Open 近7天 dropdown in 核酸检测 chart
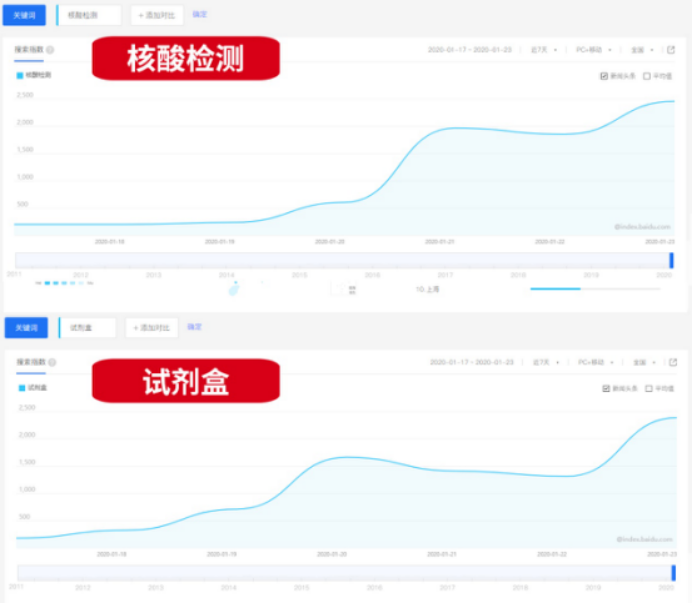 tap(543, 50)
